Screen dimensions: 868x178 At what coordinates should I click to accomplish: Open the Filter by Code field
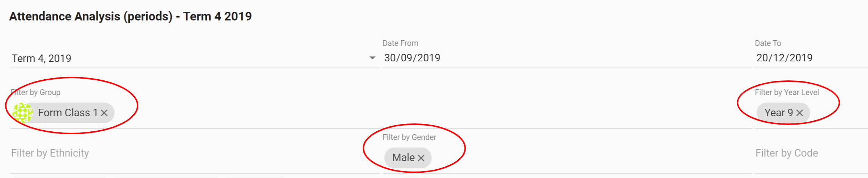point(806,153)
